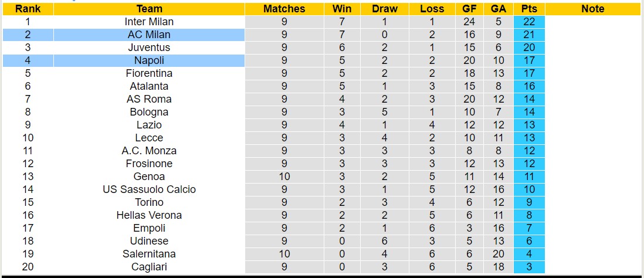The width and height of the screenshot is (644, 278).
Task: Click the Atalanta team name
Action: click(x=149, y=86)
